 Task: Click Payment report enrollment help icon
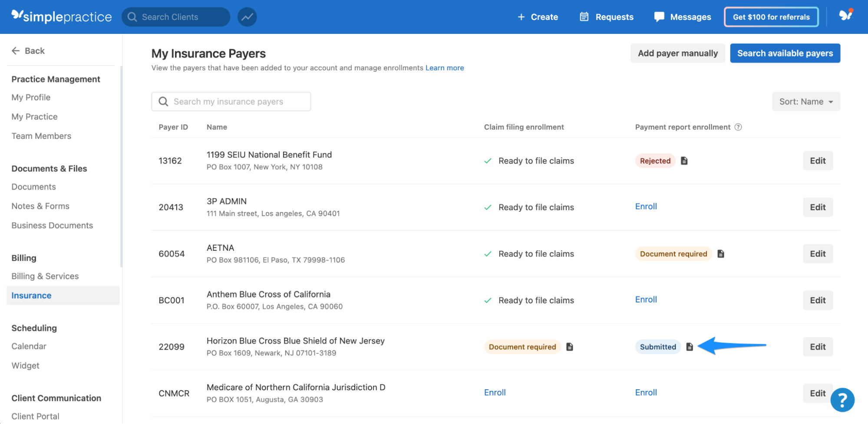[738, 127]
